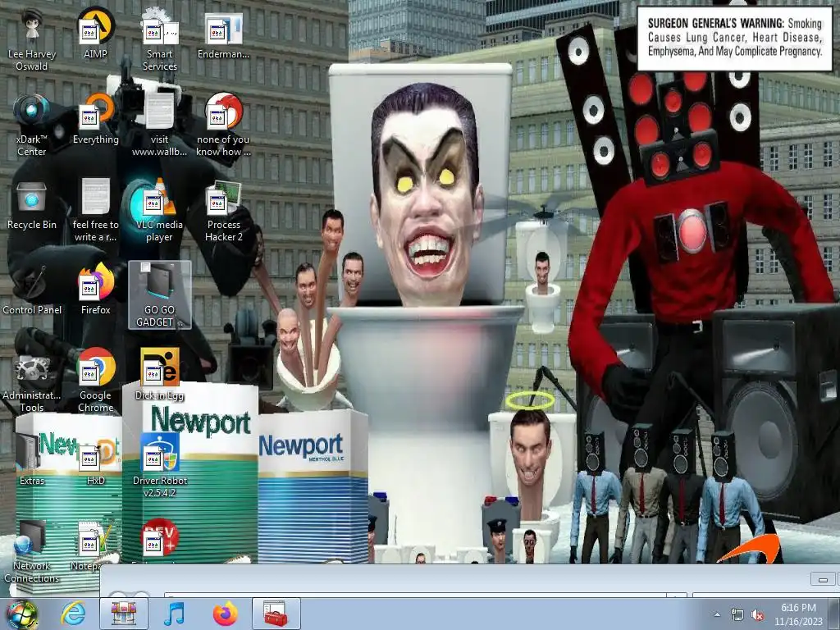Show hidden system tray icons
The image size is (840, 630).
coord(717,614)
